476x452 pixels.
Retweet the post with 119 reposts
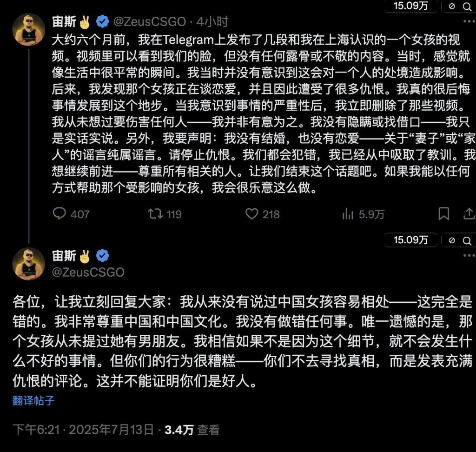155,213
